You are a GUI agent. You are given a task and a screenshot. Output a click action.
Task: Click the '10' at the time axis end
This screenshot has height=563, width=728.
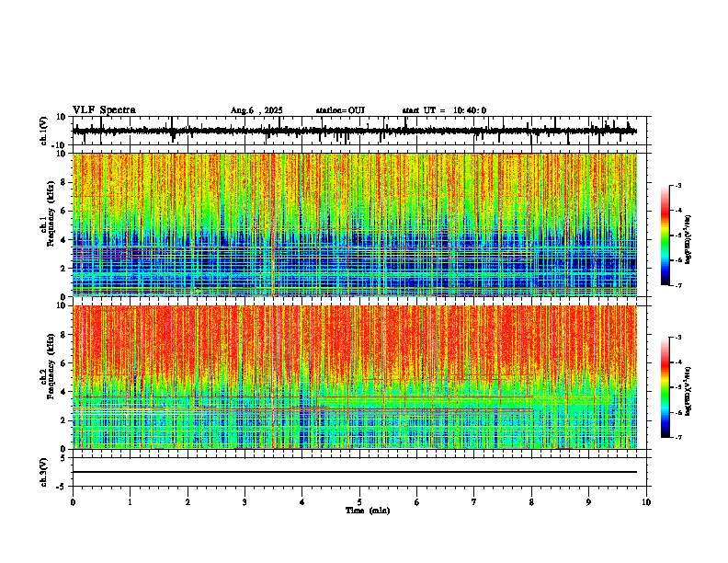click(x=646, y=502)
